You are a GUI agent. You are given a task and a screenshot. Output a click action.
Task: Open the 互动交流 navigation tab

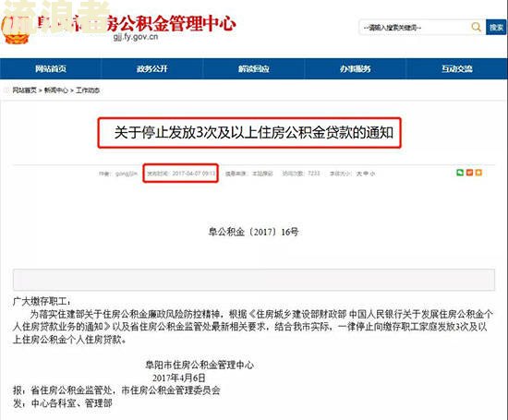(457, 68)
